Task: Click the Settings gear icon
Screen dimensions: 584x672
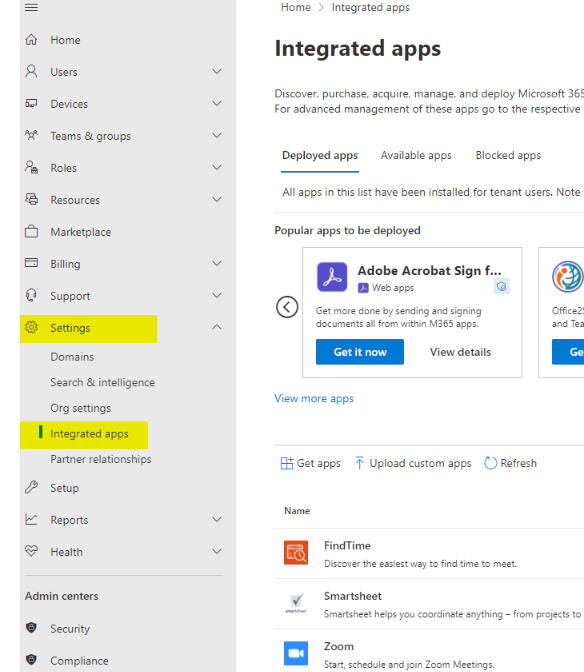Action: tap(31, 327)
